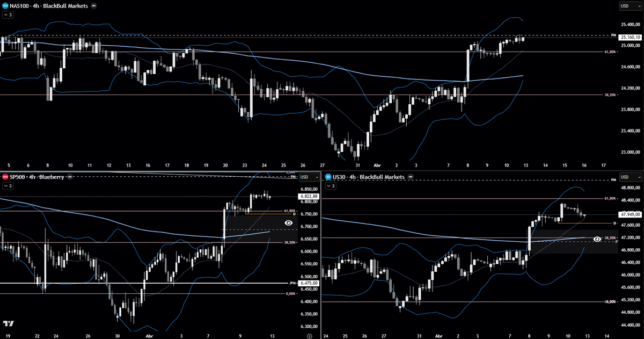Click the TradingView logo in SP500 chart
This screenshot has width=644, height=339.
8,324
